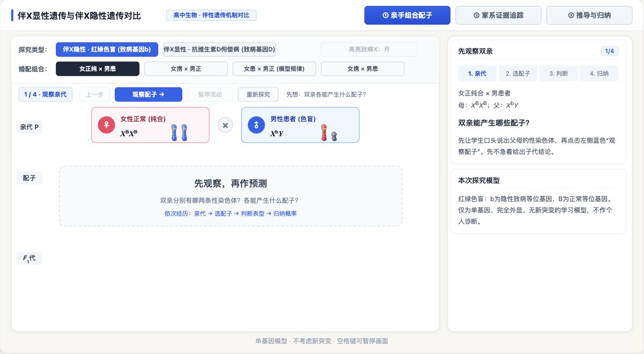Click the 亲代 P row label

tap(29, 127)
